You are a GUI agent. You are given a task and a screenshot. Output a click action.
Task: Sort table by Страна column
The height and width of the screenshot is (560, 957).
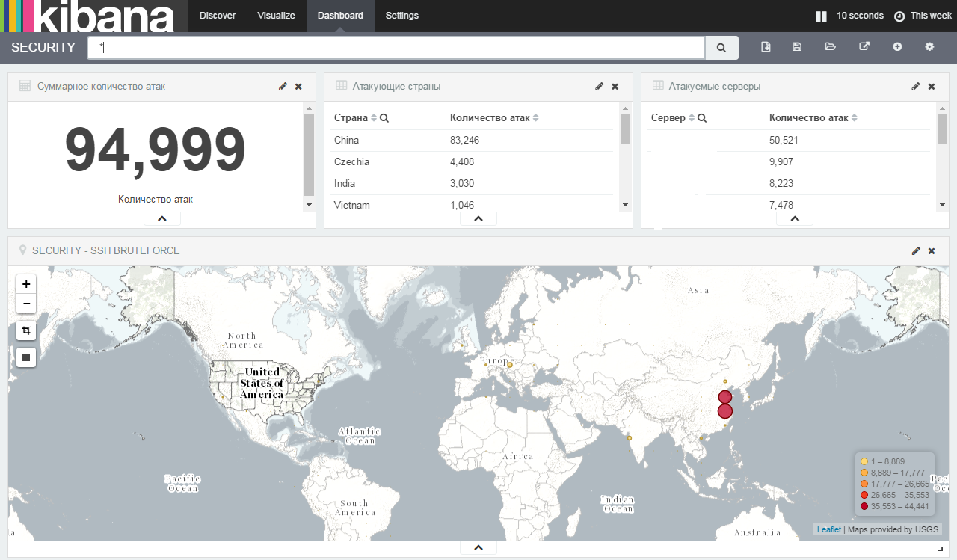tap(374, 118)
